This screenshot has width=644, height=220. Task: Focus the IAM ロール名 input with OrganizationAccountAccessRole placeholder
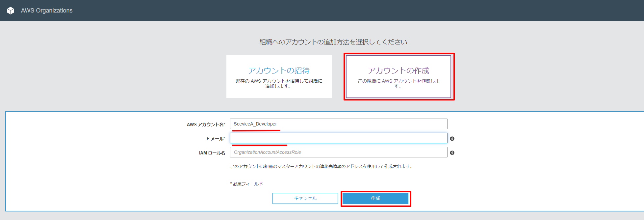click(338, 152)
